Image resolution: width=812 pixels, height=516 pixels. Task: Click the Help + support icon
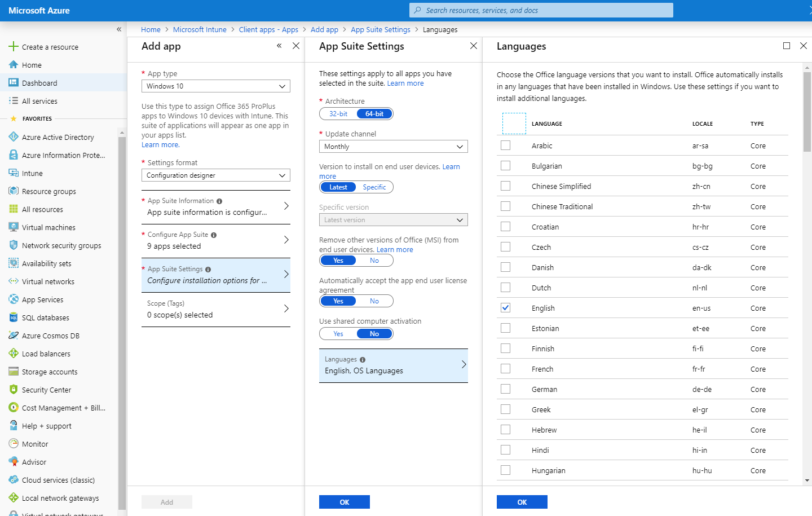click(14, 426)
